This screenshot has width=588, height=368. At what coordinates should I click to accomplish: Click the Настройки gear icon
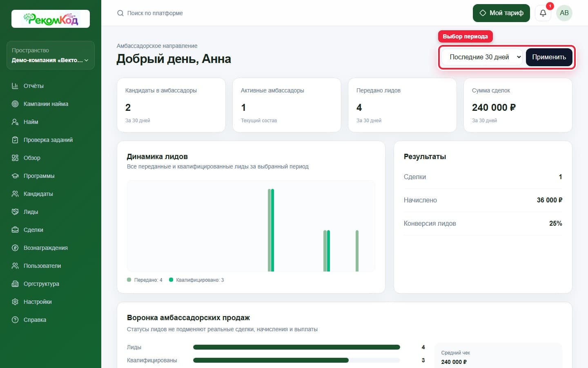pos(15,302)
